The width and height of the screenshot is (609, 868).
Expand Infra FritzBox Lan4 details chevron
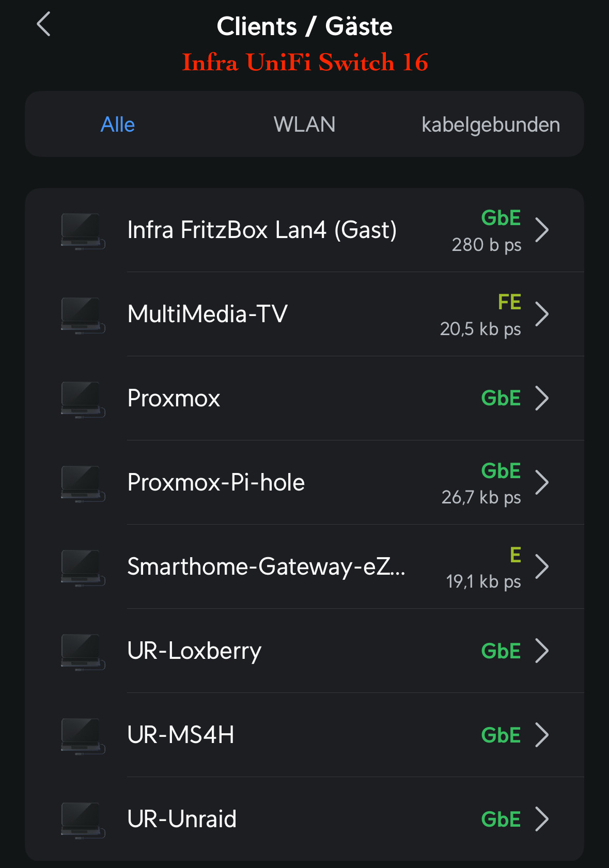(541, 230)
